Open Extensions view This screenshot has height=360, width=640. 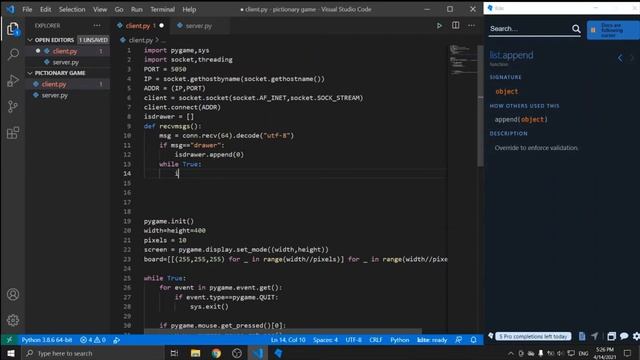13,133
